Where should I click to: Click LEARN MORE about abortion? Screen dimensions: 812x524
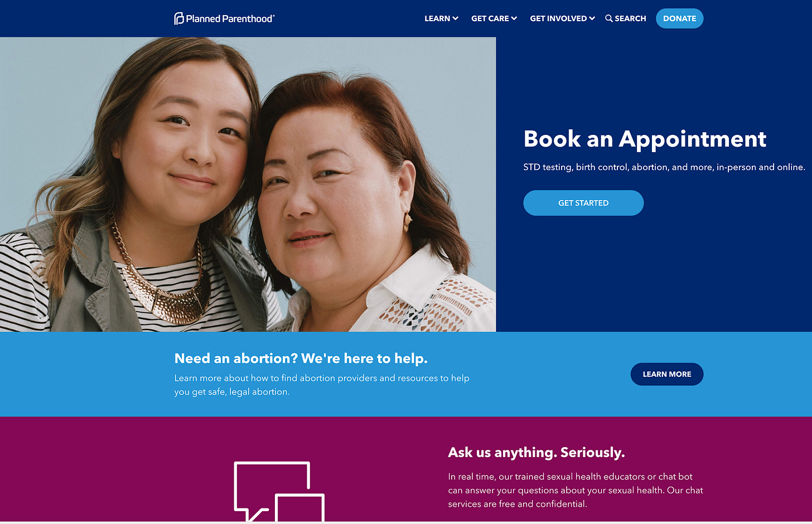click(x=667, y=374)
